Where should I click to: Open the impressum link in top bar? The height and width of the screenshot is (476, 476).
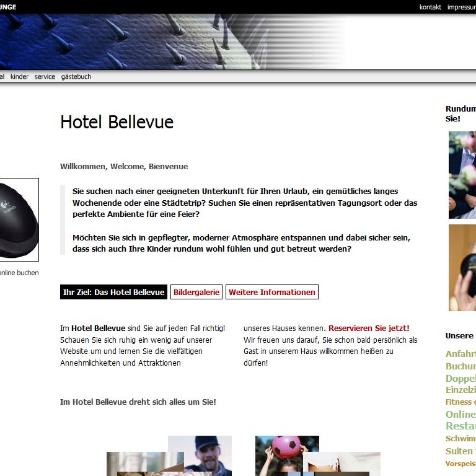pos(461,7)
